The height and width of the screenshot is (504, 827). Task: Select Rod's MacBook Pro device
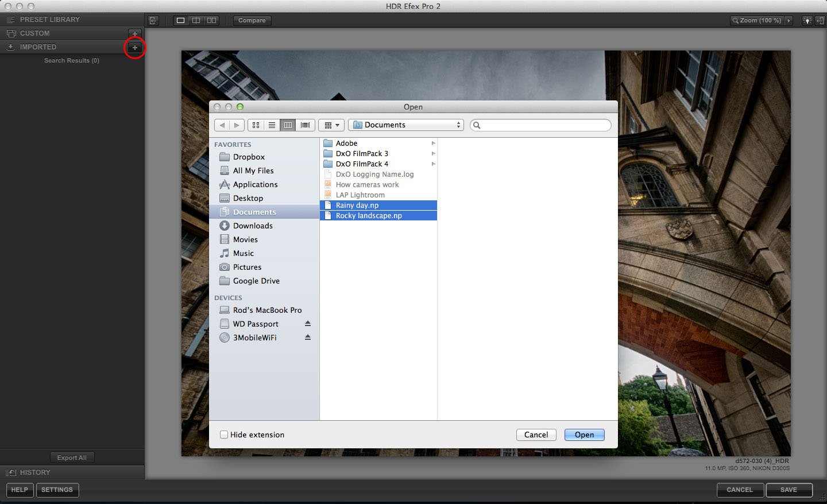[264, 310]
